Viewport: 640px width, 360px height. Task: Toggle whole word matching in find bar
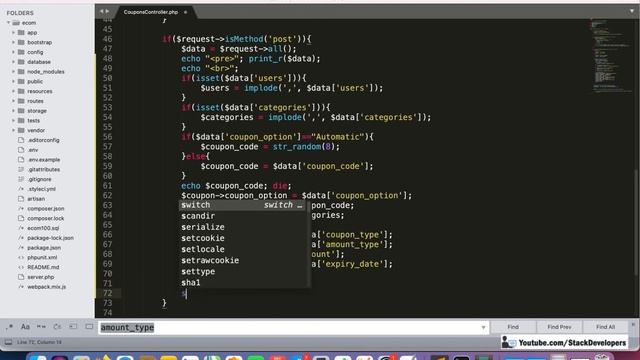(41, 327)
